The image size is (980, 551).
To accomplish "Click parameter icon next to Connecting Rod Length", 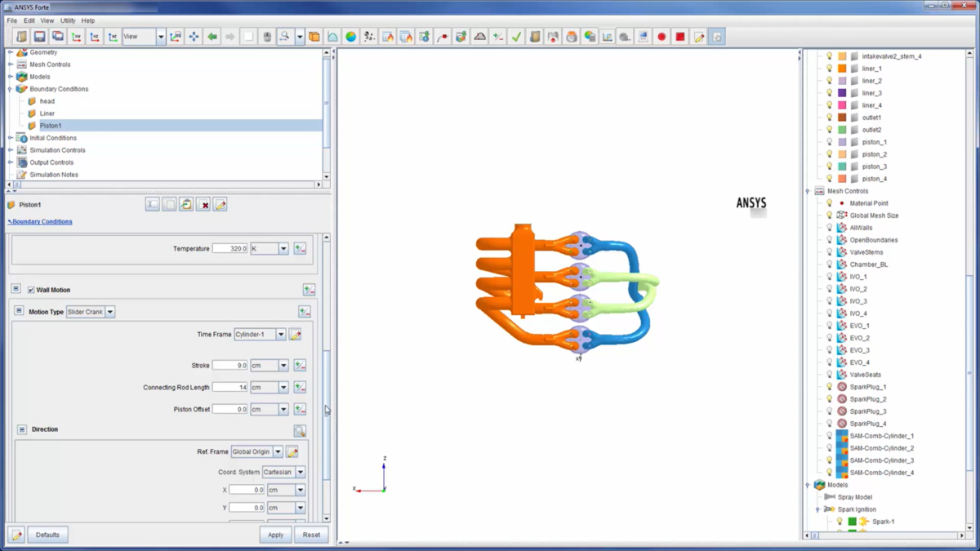I will point(300,387).
